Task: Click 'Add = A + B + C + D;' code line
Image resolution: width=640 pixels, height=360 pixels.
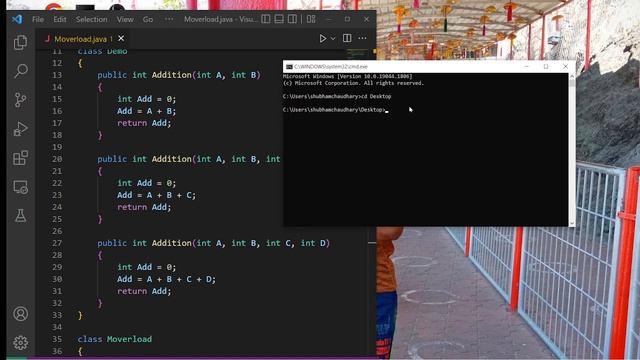Action: point(166,279)
